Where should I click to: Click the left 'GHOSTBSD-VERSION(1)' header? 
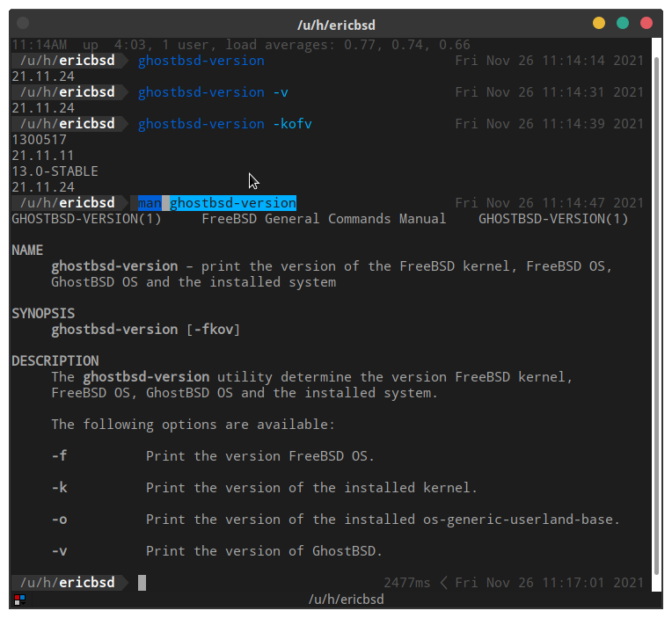(x=86, y=219)
